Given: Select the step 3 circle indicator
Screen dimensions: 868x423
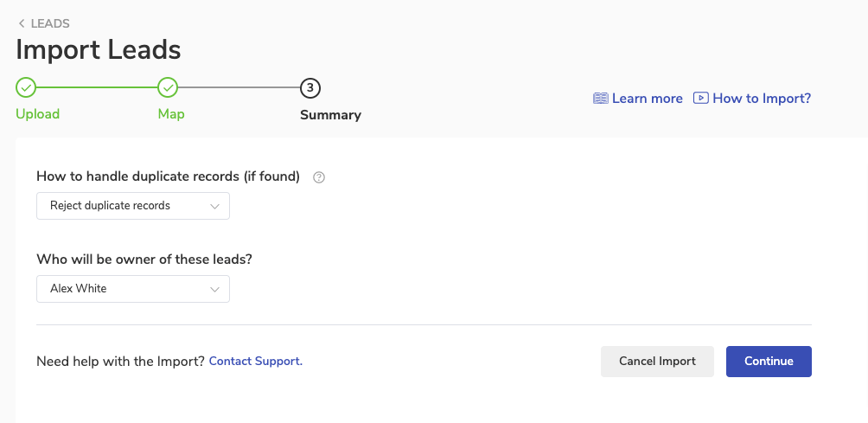Looking at the screenshot, I should 310,87.
